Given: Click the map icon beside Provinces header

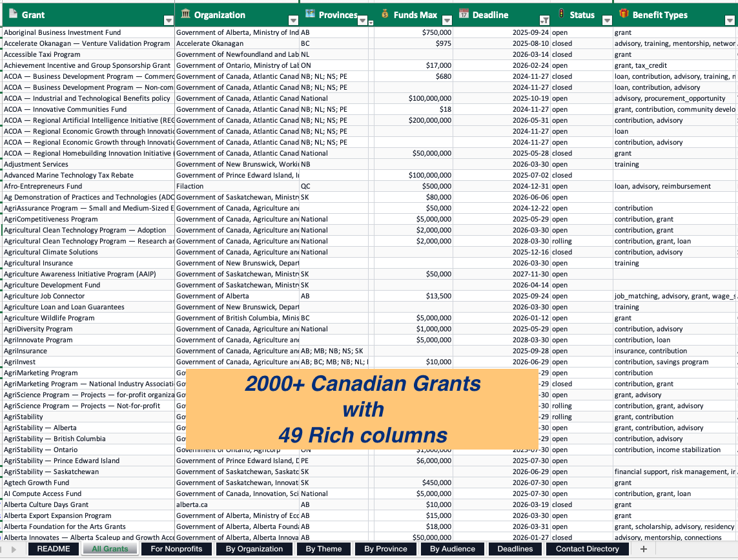Looking at the screenshot, I should tap(310, 14).
